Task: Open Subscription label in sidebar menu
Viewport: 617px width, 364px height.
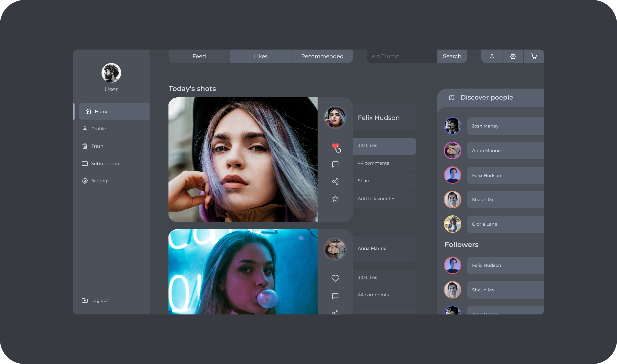Action: (105, 164)
